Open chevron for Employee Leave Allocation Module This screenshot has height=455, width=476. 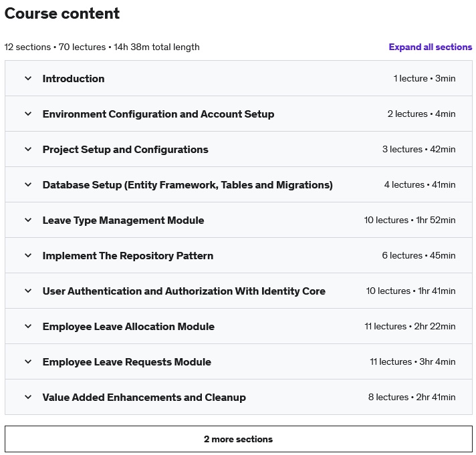coord(28,327)
